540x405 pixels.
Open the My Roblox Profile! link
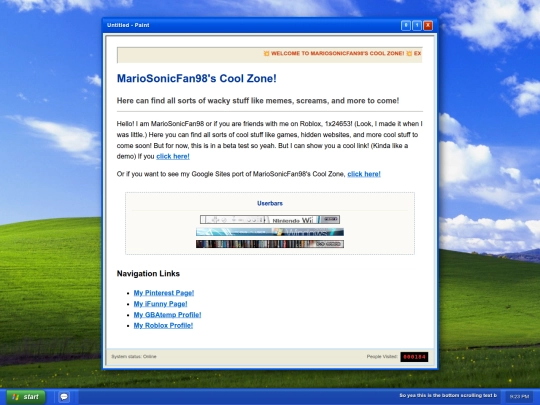click(x=163, y=325)
